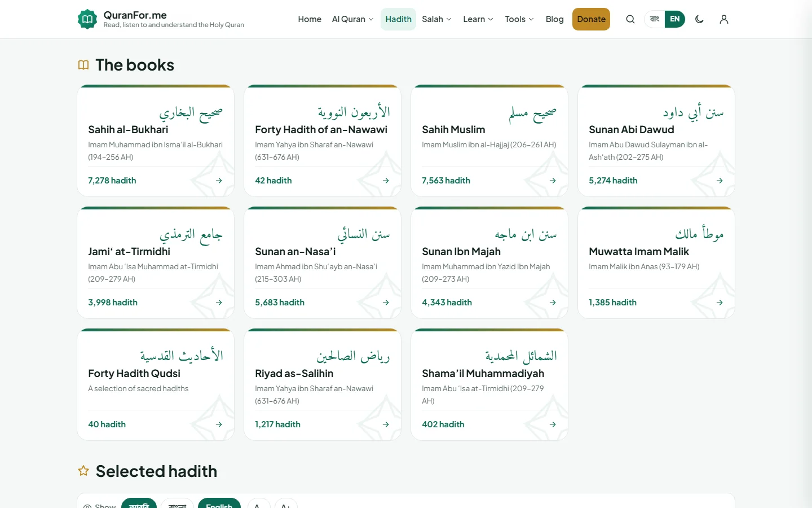Open the Blog menu item
The image size is (812, 508).
pyautogui.click(x=555, y=19)
